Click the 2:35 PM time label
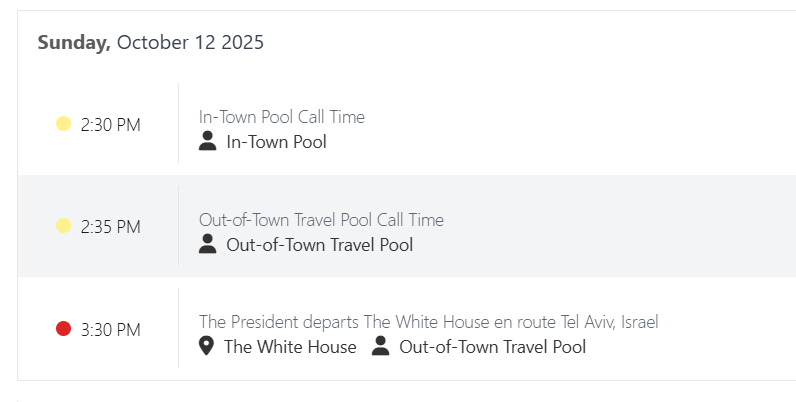 110,227
